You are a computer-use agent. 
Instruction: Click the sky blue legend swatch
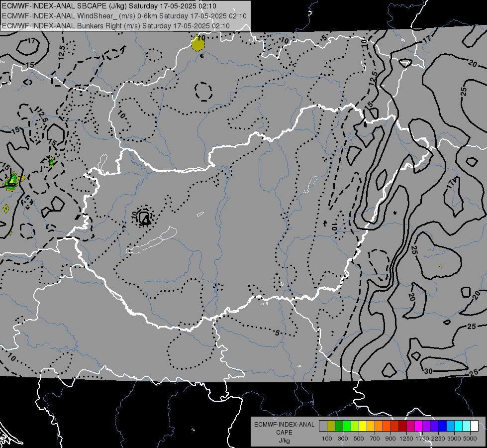point(451,426)
